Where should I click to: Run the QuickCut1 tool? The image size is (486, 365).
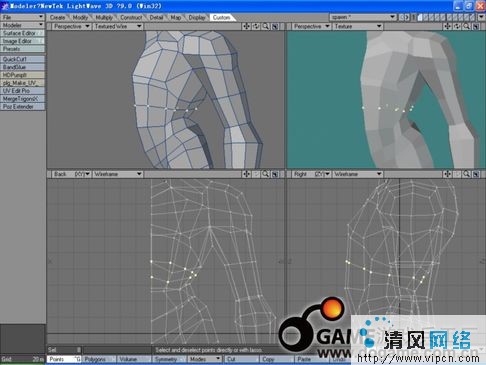(22, 59)
